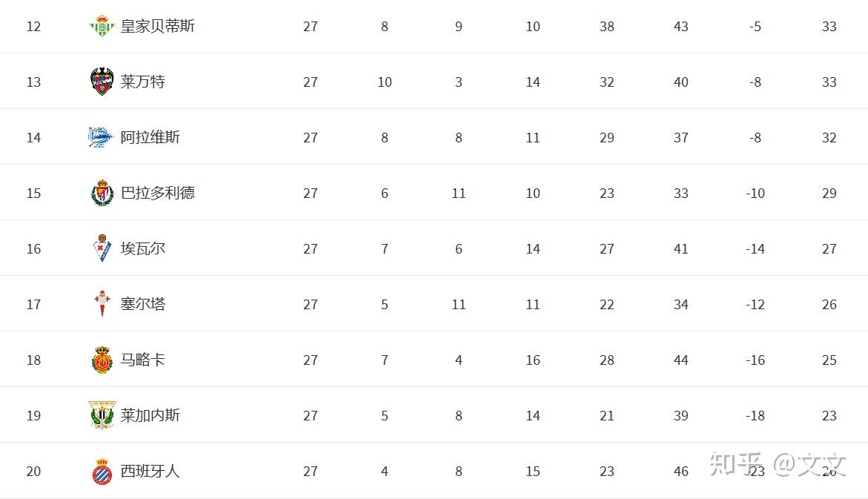Click the Eibar club crest

102,248
